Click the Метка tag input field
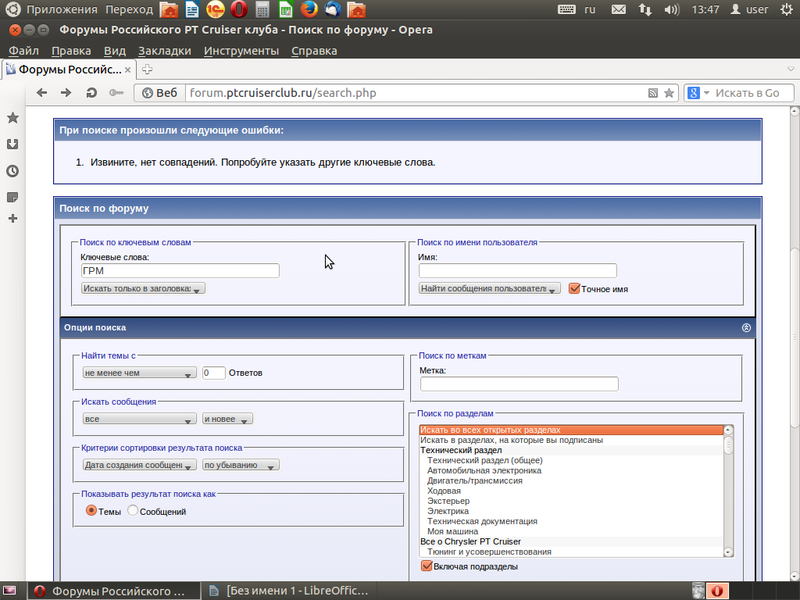The width and height of the screenshot is (800, 600). coord(519,384)
